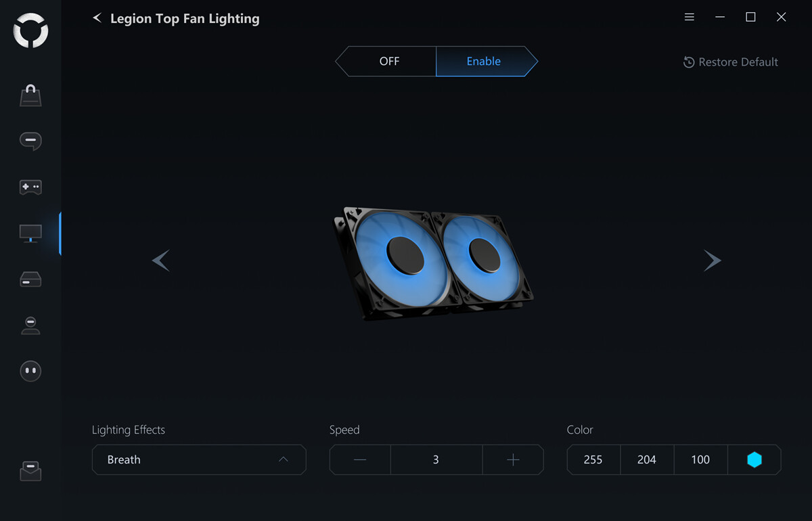Screen dimensions: 812x521
Task: Click the round face icon in sidebar
Action: (x=30, y=371)
